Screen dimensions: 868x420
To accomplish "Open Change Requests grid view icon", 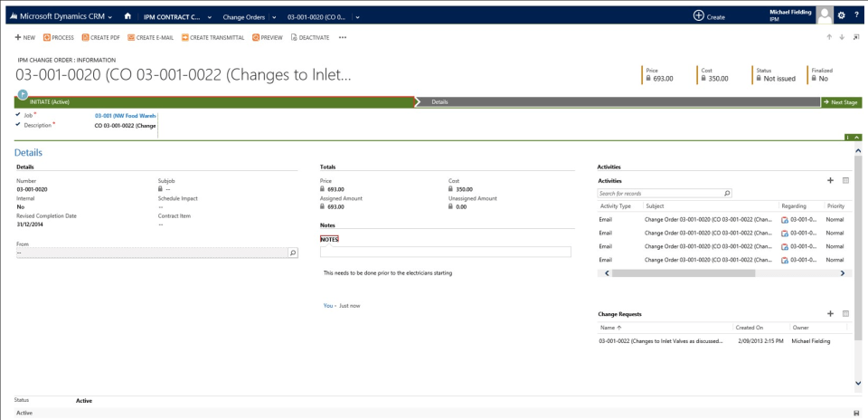I will [x=846, y=313].
